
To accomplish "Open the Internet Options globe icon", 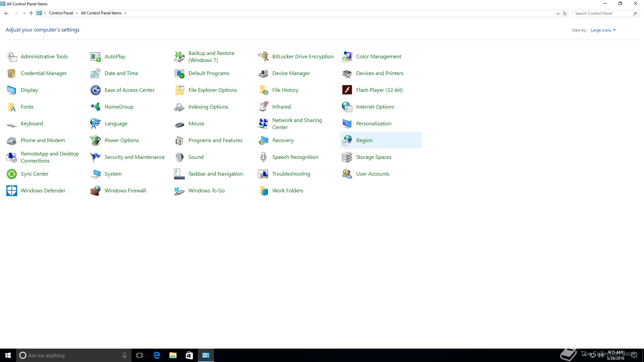I will [x=347, y=107].
